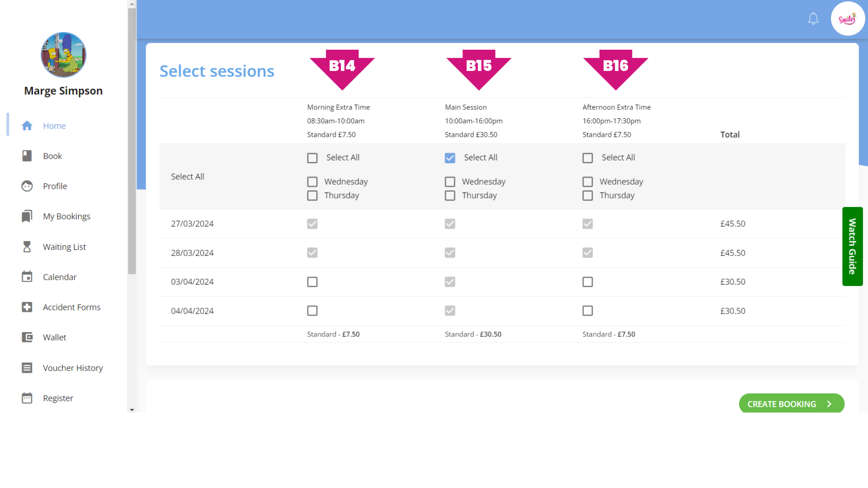Click the Accident Forms plus icon
Screen dimensions: 868x488
27,307
